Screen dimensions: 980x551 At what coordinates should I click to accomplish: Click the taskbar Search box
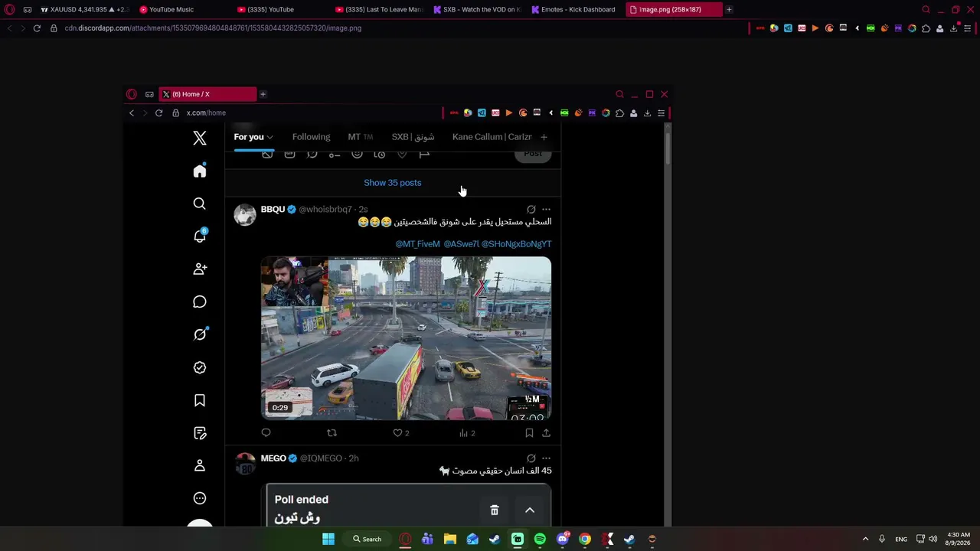click(367, 540)
